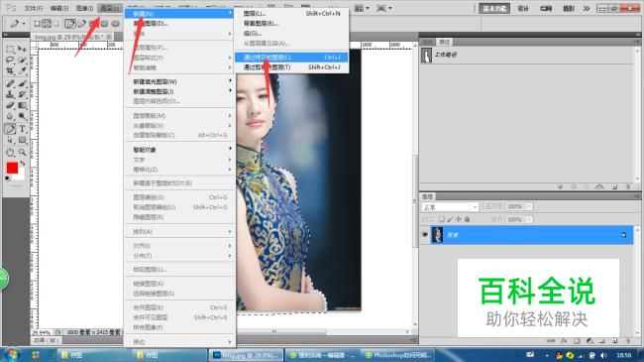Toggle Freeform Pen option in options bar
Viewport: 644px width, 362px height.
(x=81, y=24)
